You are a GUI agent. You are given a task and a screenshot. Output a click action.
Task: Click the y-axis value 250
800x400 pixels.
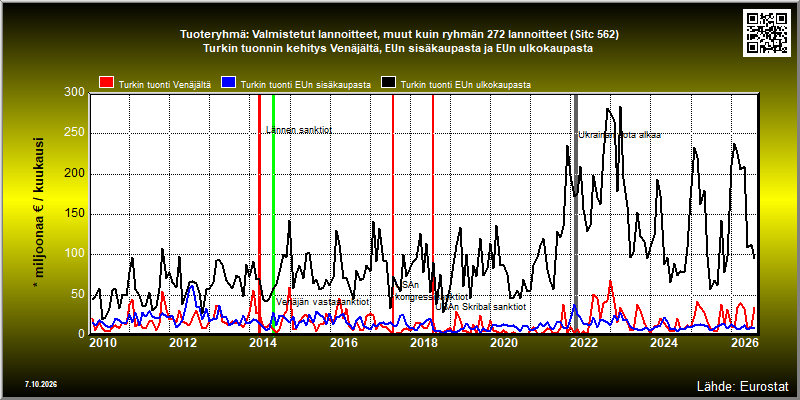[74, 133]
